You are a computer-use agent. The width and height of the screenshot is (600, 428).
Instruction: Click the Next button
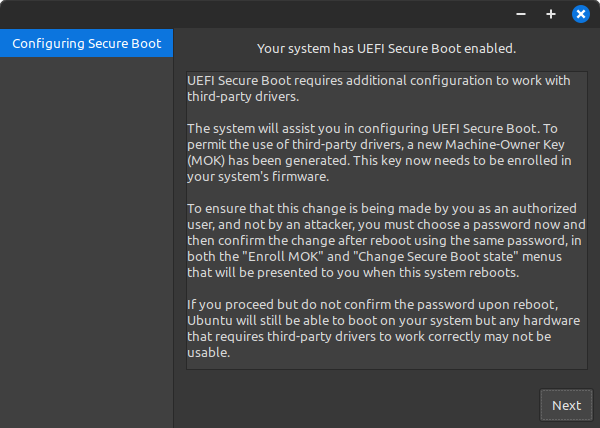pos(566,405)
